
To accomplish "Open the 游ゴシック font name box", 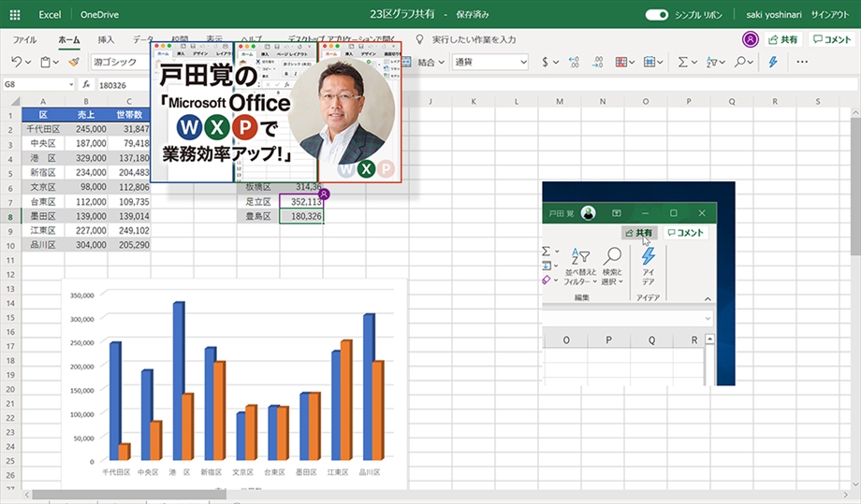I will 120,62.
